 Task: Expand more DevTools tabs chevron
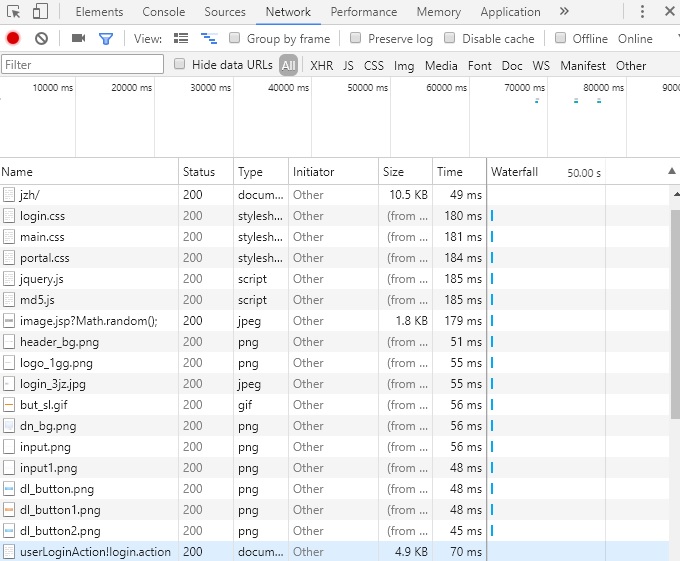pyautogui.click(x=564, y=12)
